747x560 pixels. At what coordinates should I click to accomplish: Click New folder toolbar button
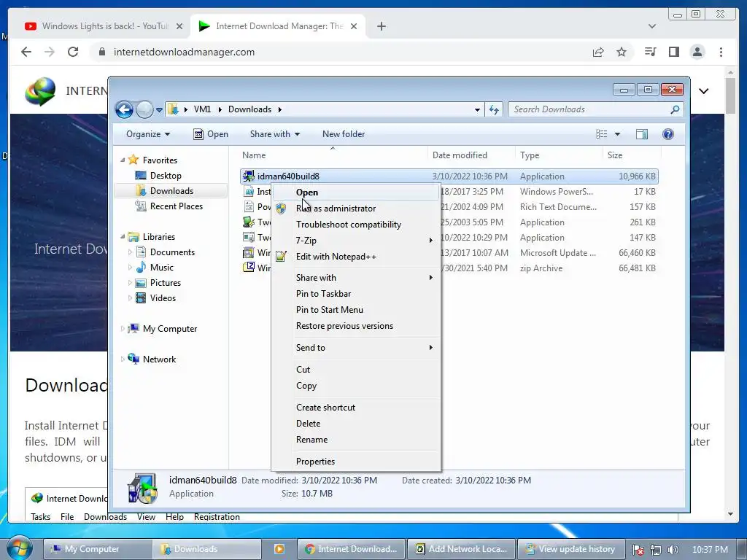pos(344,134)
